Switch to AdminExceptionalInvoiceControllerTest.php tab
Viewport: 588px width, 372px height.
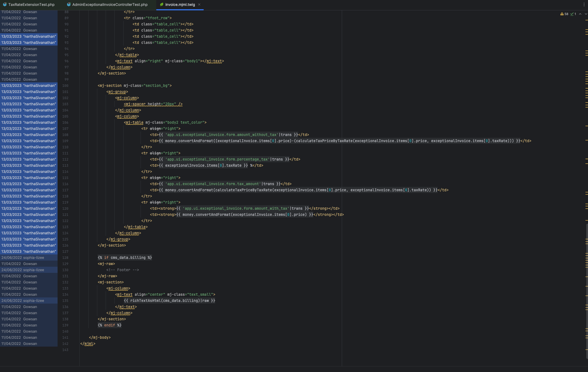click(110, 4)
